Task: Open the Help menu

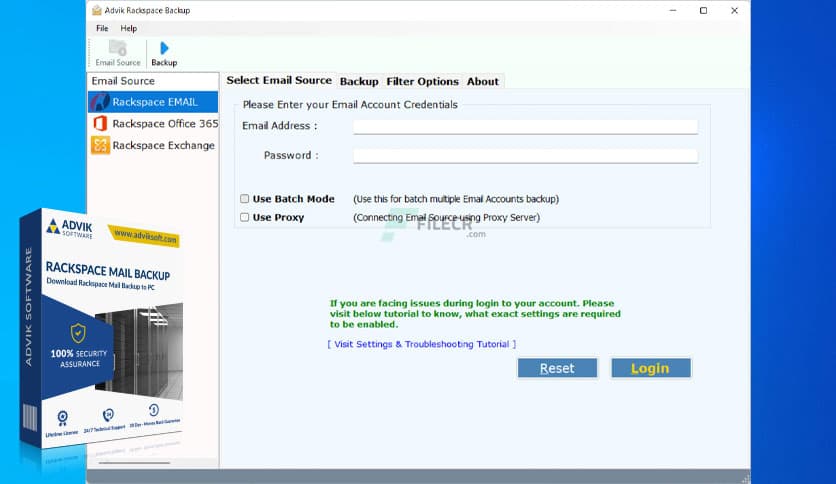Action: click(x=128, y=28)
